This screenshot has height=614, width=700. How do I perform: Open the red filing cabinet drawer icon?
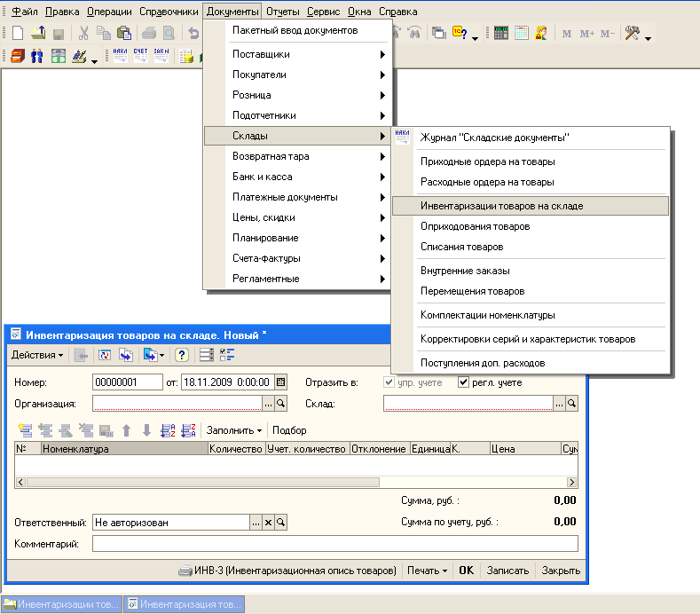click(x=18, y=56)
